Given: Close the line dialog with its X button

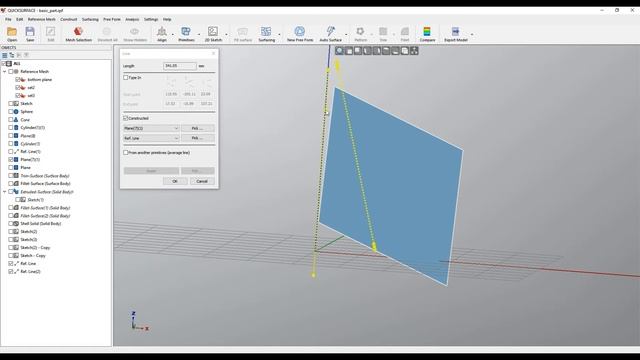Looking at the screenshot, I should (x=213, y=53).
